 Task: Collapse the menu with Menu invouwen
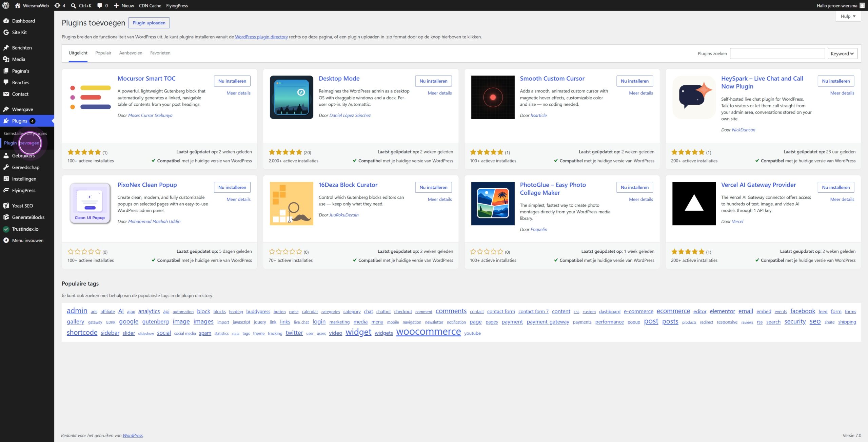pos(27,240)
